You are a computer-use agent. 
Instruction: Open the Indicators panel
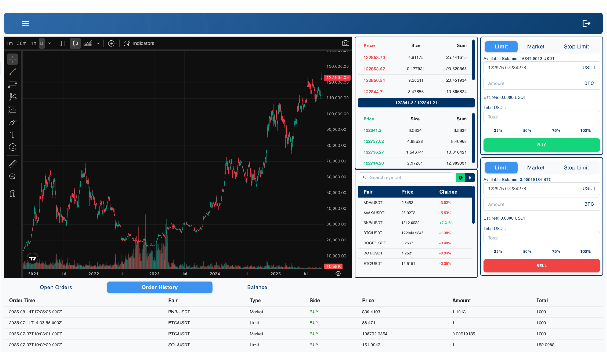139,43
